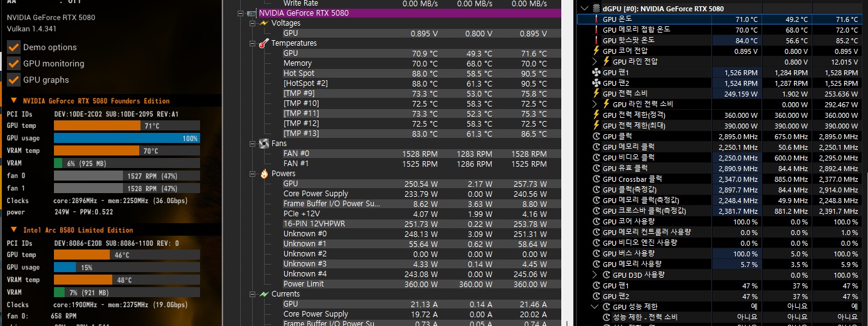Click the fan 0 1527 RPM bar
Screen dimensions: 868x326
click(x=127, y=176)
